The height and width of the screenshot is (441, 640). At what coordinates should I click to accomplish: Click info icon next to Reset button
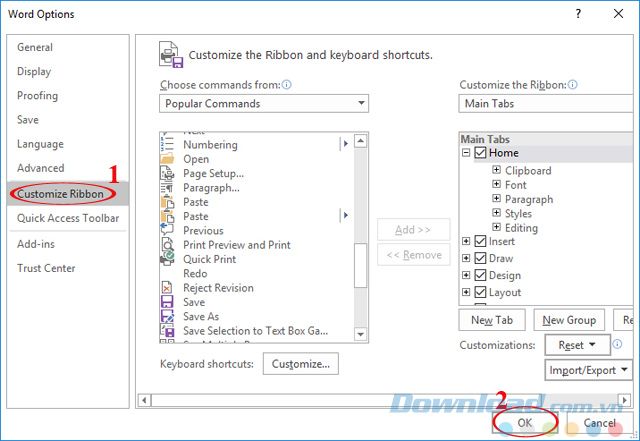click(618, 344)
